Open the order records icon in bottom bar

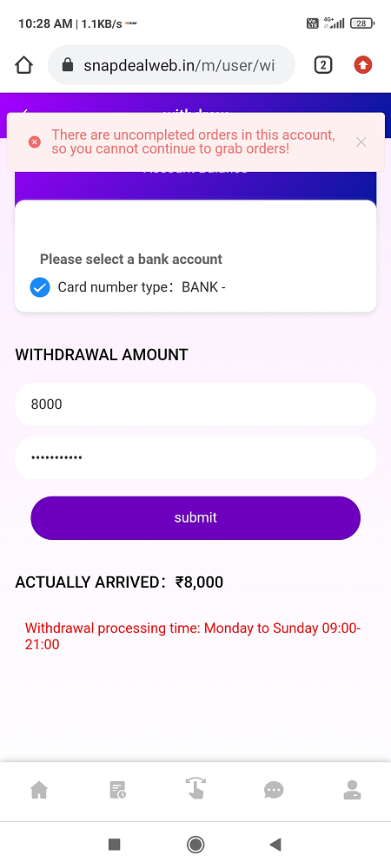(117, 790)
